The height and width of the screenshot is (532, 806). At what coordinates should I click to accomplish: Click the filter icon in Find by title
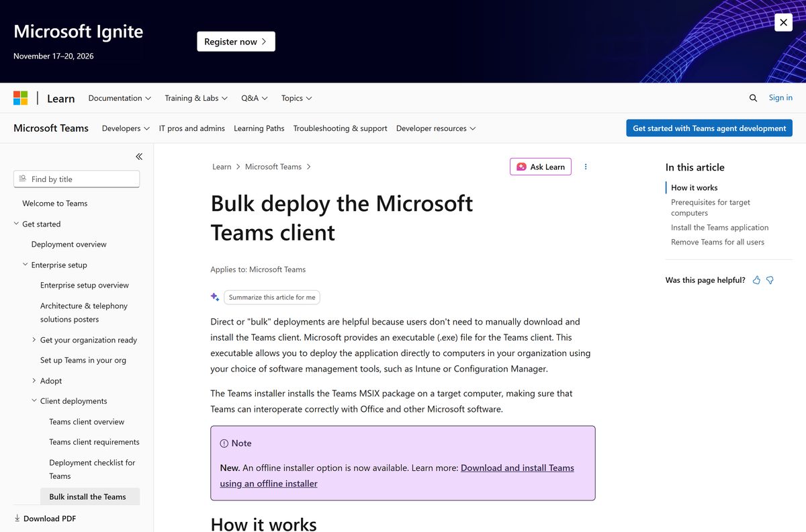point(23,179)
